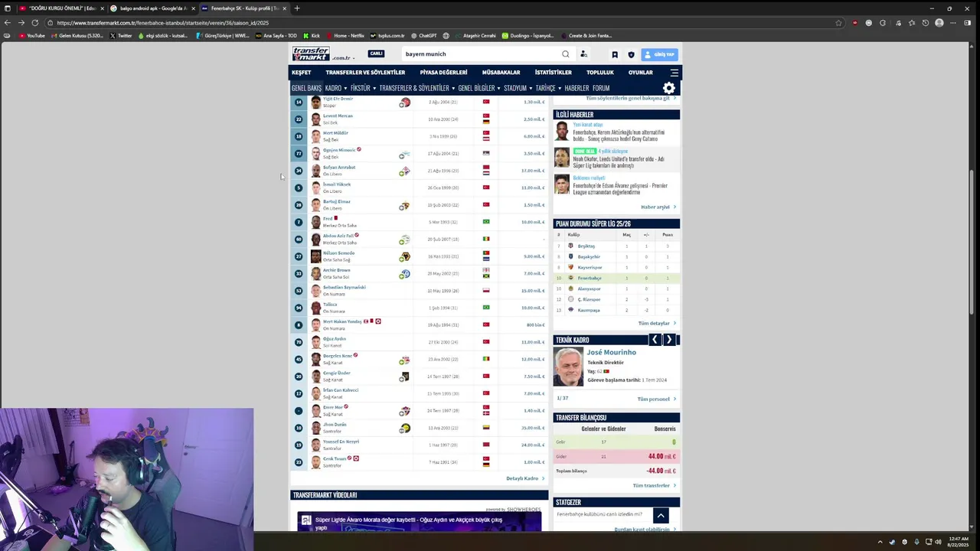
Task: Open the bookmark watchlist icon in header
Action: 615,55
